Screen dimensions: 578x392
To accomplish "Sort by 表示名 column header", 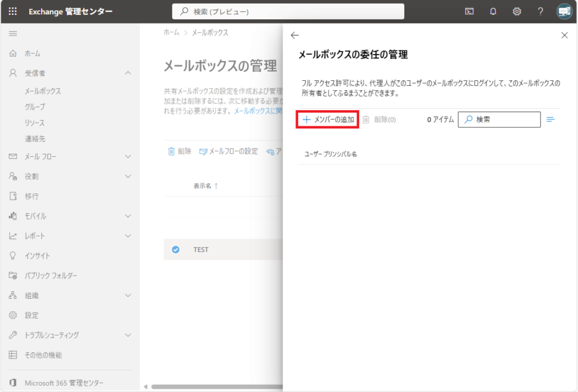I will (206, 186).
